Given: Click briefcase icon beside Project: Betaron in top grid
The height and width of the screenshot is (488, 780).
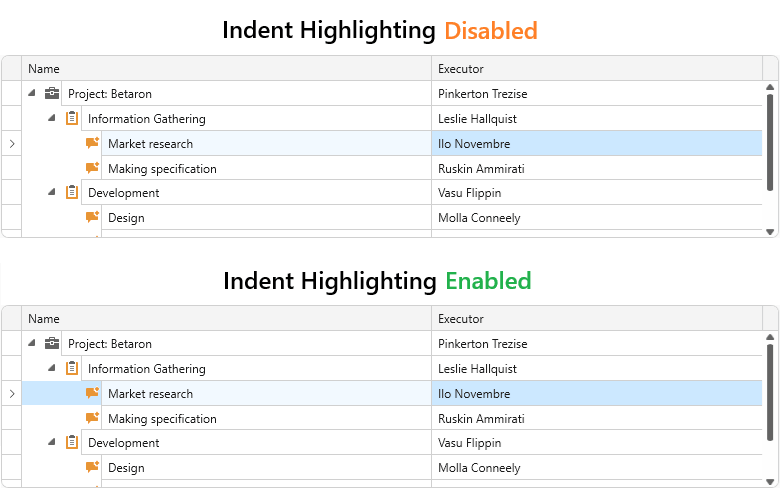Looking at the screenshot, I should click(52, 94).
